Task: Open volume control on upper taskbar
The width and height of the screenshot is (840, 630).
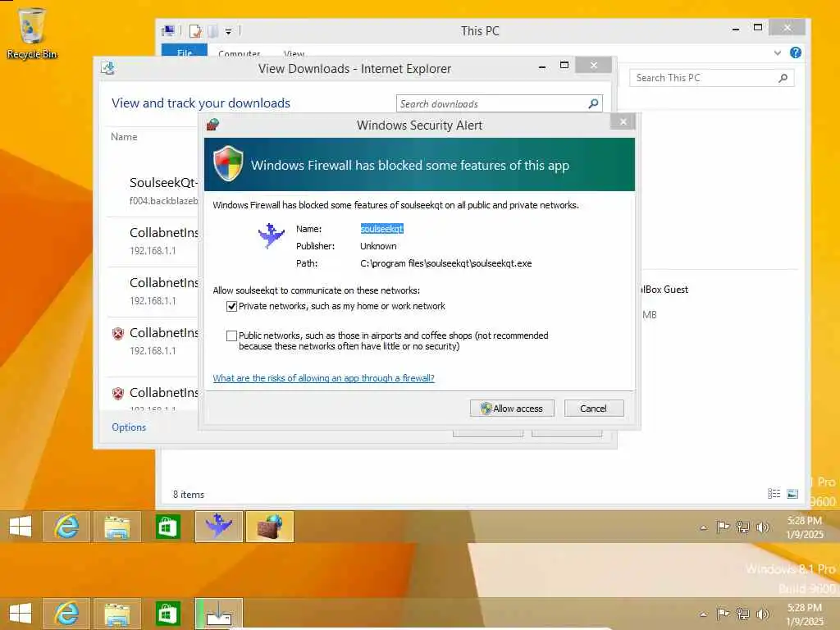Action: [762, 527]
